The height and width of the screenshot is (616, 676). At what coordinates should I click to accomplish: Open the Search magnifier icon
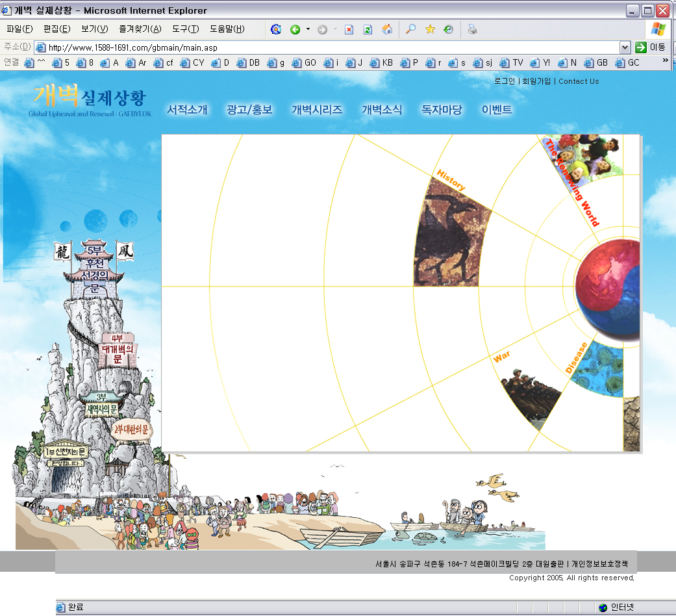tap(411, 29)
